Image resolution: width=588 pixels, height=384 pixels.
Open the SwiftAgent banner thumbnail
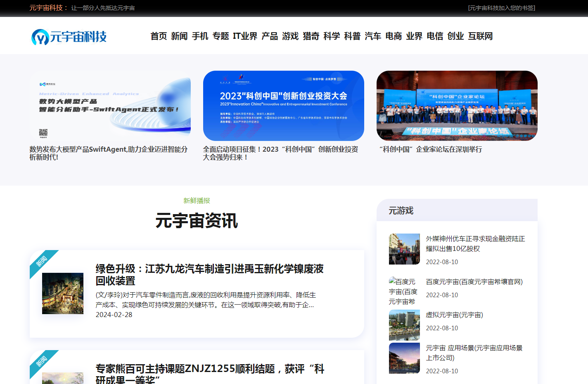(110, 106)
